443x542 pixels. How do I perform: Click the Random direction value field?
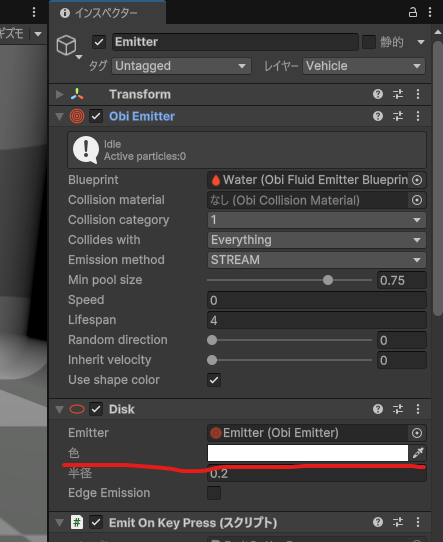click(402, 340)
